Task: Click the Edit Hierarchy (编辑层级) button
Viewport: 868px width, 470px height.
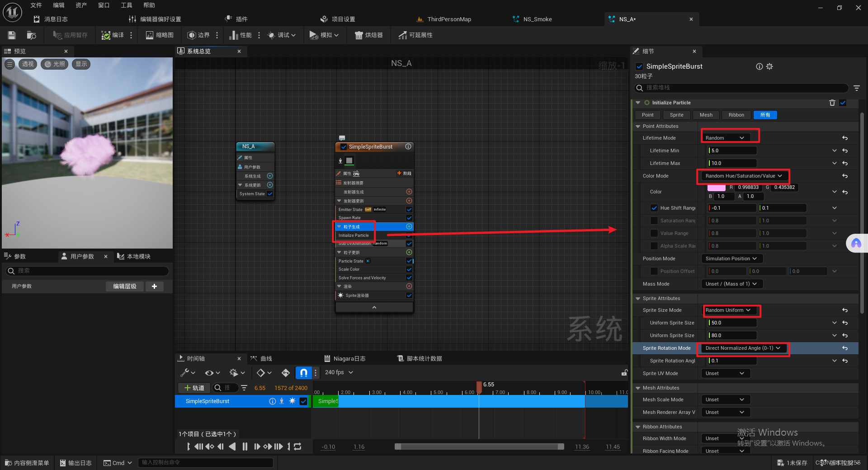Action: (125, 286)
